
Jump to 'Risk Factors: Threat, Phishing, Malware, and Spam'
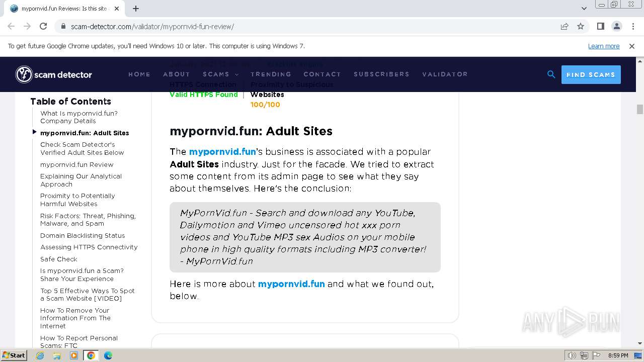(x=88, y=220)
